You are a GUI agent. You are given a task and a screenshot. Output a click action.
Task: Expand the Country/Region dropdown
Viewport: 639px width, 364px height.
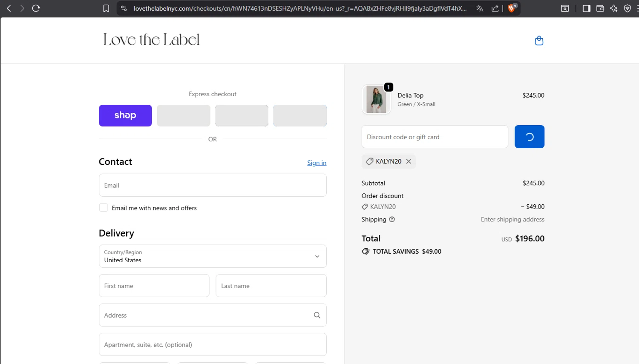(x=213, y=256)
